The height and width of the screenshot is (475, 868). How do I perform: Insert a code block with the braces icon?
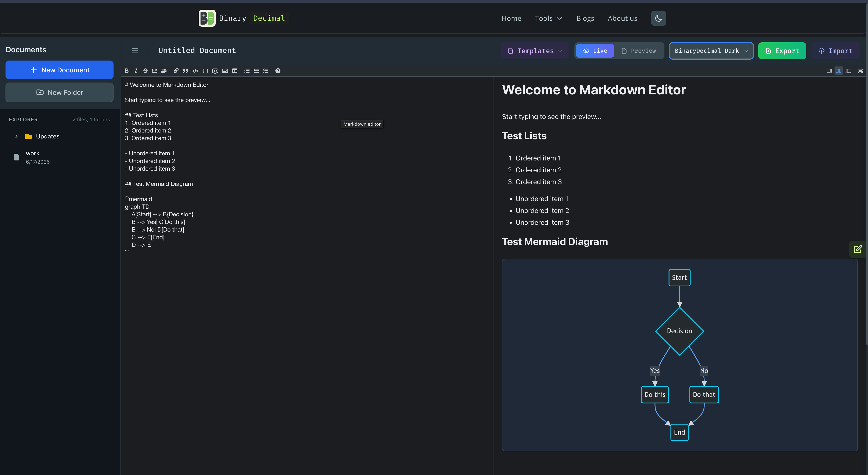click(205, 71)
